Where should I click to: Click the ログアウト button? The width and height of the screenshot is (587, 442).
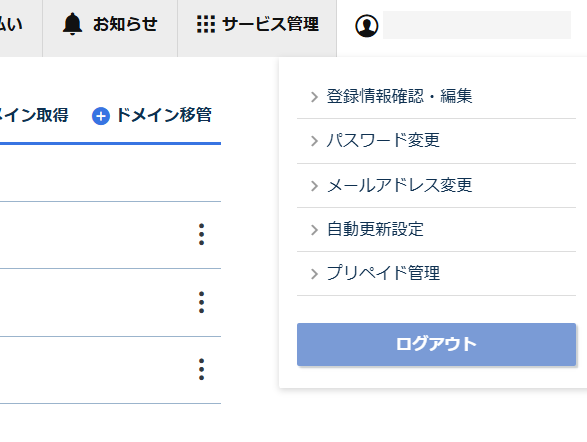coord(436,344)
